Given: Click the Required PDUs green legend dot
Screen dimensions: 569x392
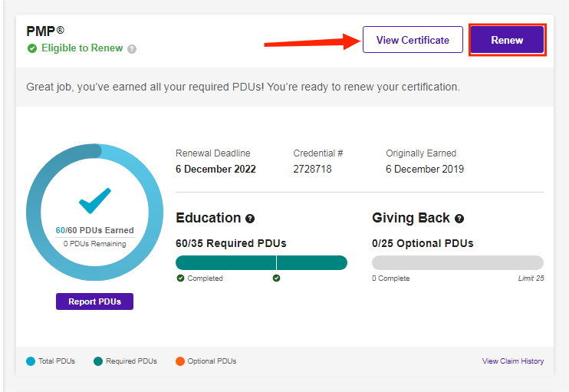Looking at the screenshot, I should tap(98, 361).
